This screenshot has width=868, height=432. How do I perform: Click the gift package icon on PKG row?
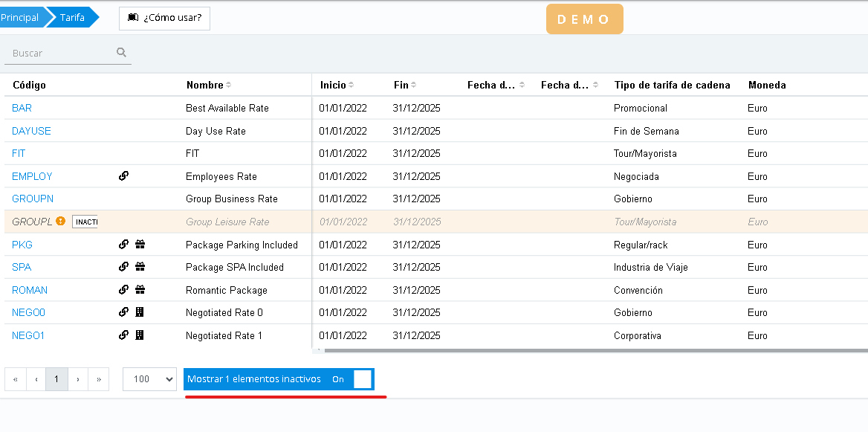(140, 245)
